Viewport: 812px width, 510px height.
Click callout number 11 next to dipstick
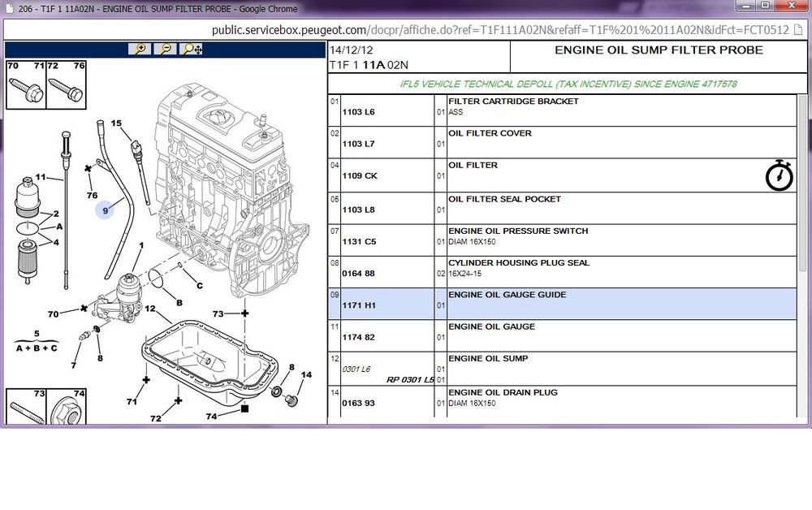pos(41,177)
